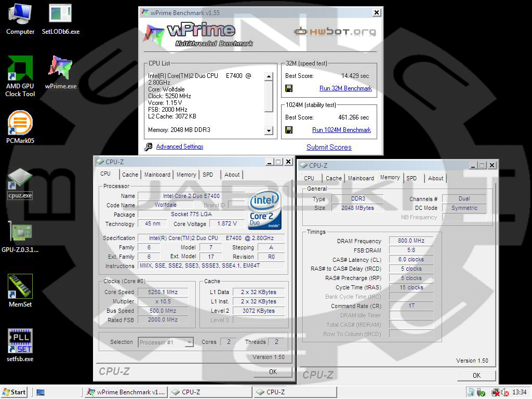The width and height of the screenshot is (532, 399).
Task: Click the Channels value Dual
Action: [464, 198]
